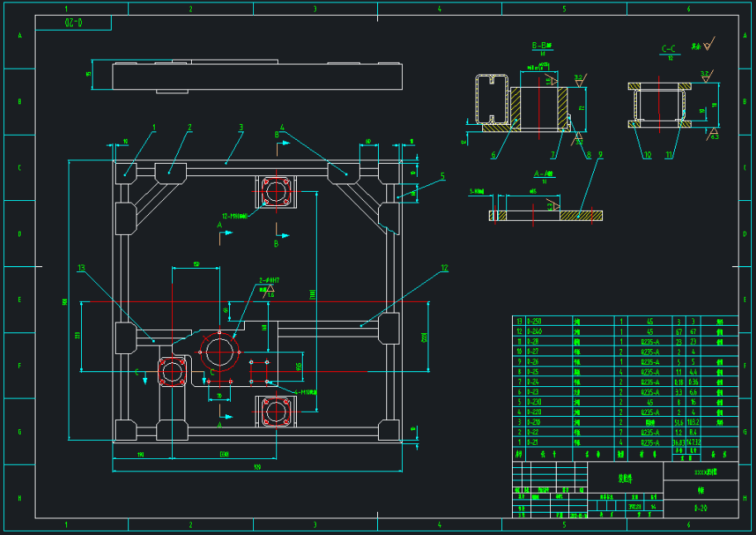The height and width of the screenshot is (535, 756).
Task: Click callout number 1 on the plan view
Action: point(155,127)
